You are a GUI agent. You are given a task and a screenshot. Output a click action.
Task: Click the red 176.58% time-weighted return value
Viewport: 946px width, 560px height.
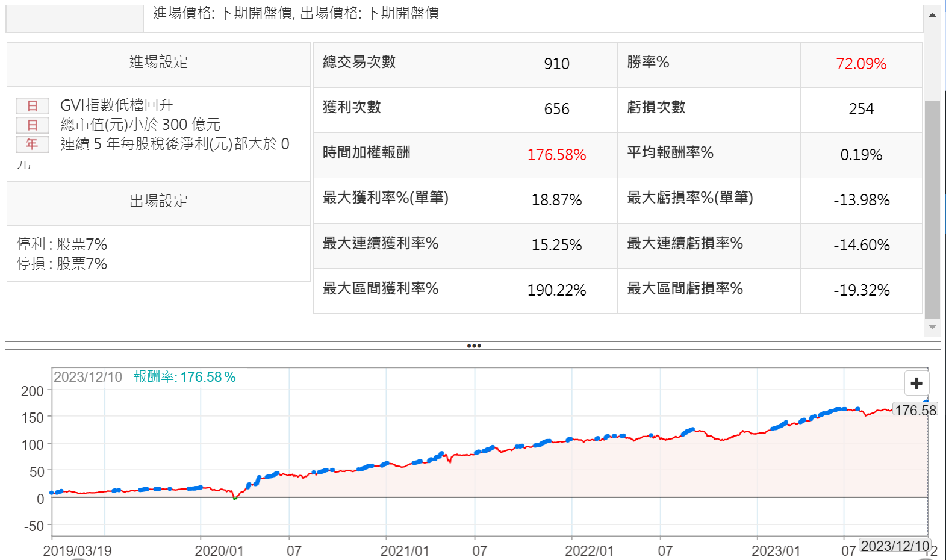556,155
